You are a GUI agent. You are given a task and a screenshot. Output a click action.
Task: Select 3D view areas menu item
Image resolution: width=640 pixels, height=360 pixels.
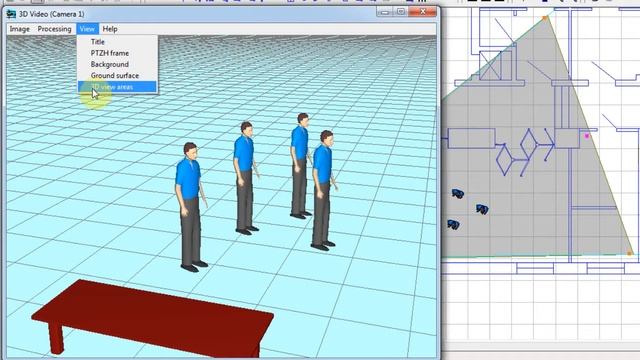[117, 87]
